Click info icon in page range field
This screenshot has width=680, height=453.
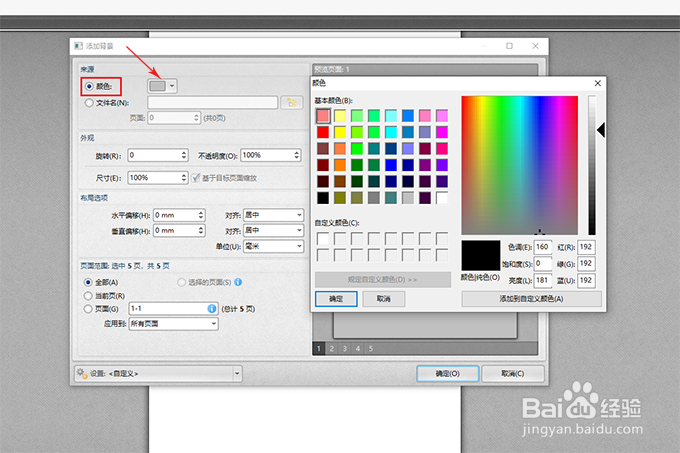[212, 309]
